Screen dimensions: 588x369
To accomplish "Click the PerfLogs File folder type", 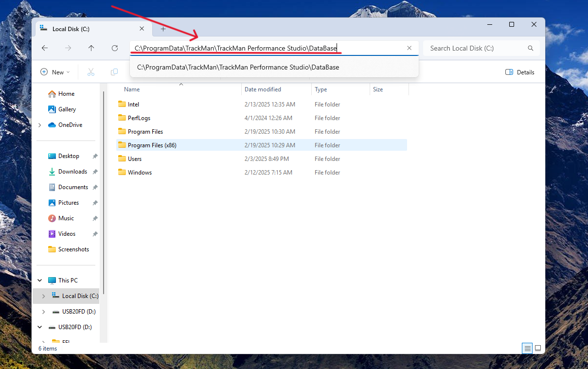I will [x=327, y=118].
